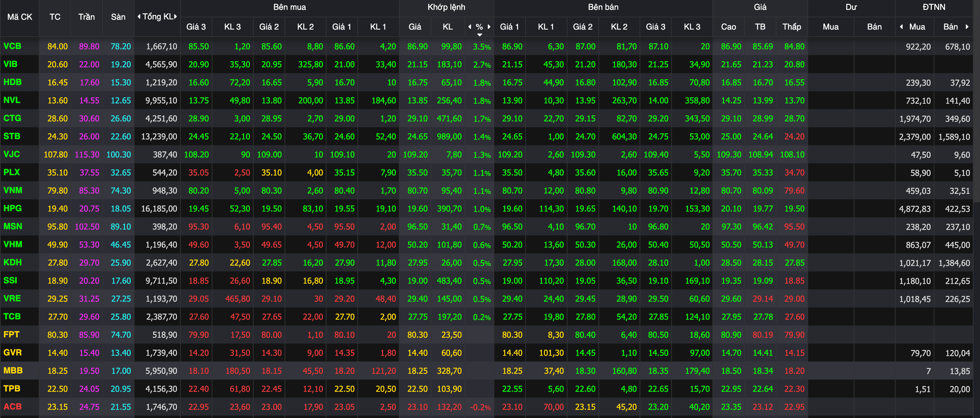Click FPT reference price 80.30 in TC column
This screenshot has height=418, width=980.
(58, 335)
